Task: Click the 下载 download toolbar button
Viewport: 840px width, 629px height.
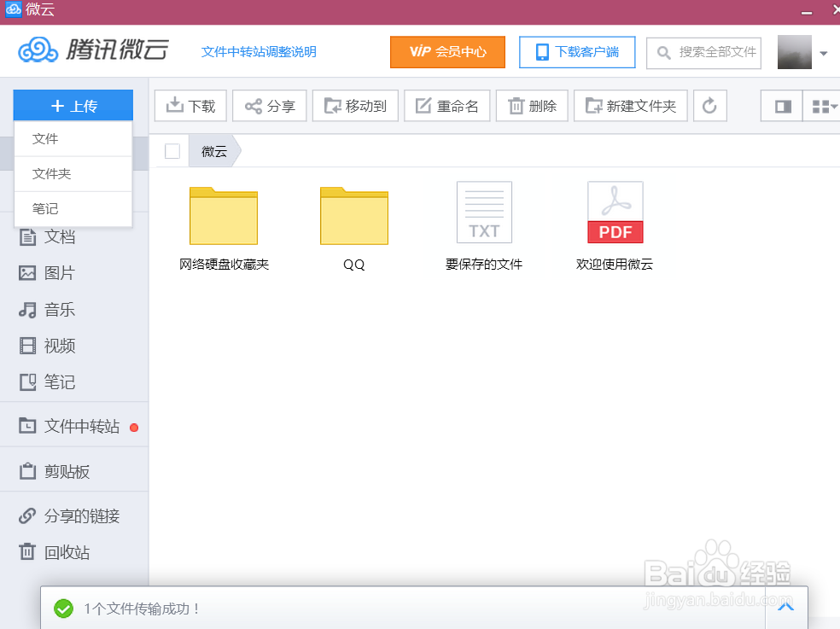Action: click(x=190, y=106)
